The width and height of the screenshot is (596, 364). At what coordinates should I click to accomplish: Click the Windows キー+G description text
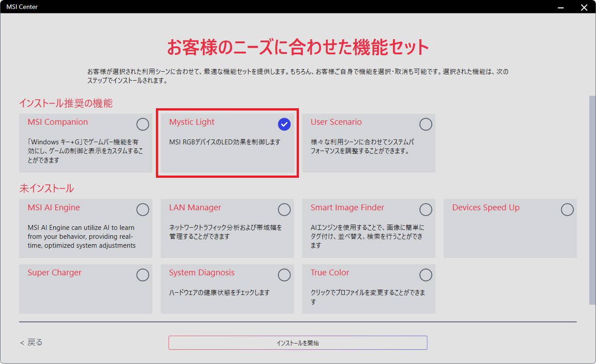coord(85,151)
